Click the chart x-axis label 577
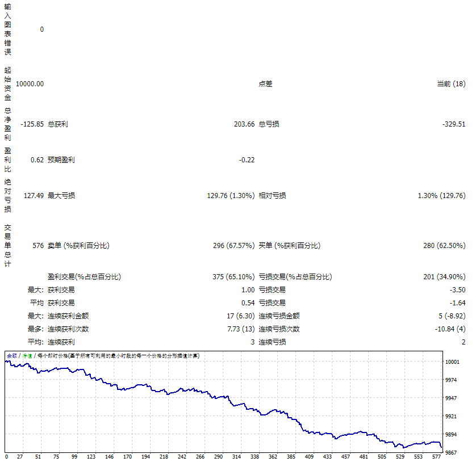The width and height of the screenshot is (476, 462). [x=437, y=456]
